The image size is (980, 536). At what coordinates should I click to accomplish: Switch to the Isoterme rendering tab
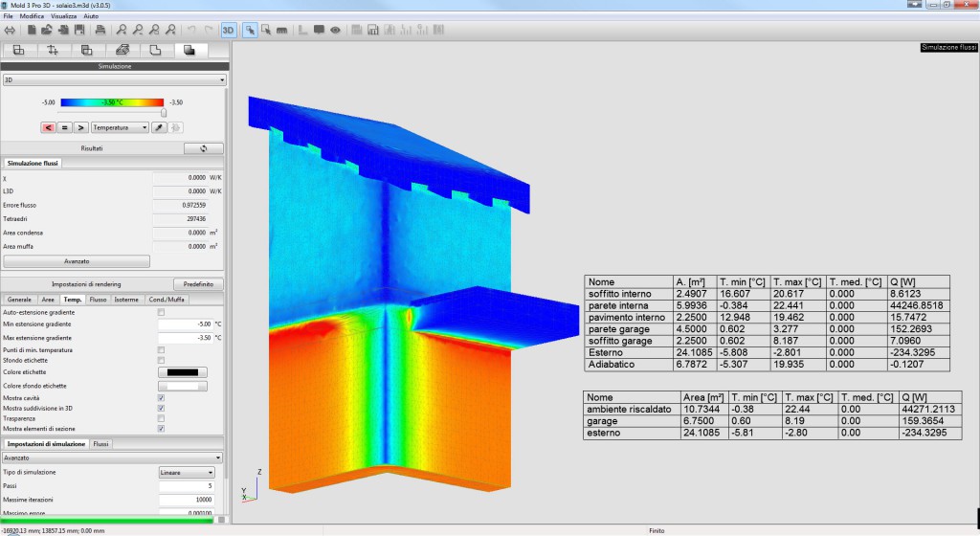coord(125,300)
